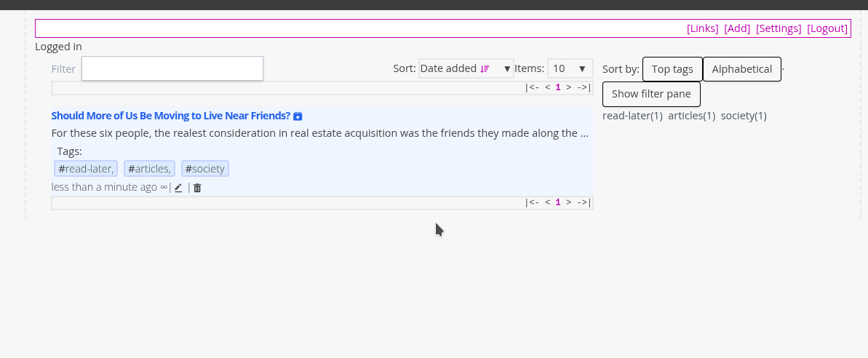This screenshot has width=868, height=358.
Task: Go to last page in bottom pagination
Action: (584, 202)
